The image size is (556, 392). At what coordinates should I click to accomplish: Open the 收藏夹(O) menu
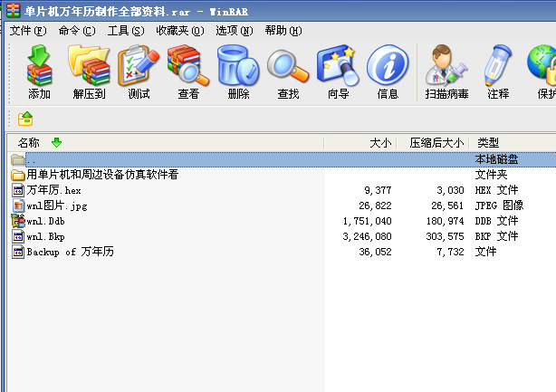point(180,31)
